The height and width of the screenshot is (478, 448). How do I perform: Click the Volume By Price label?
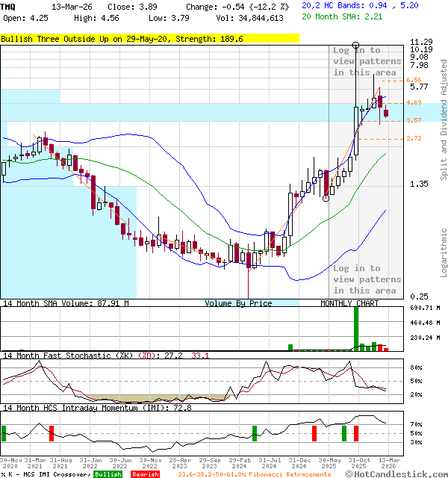coord(238,303)
